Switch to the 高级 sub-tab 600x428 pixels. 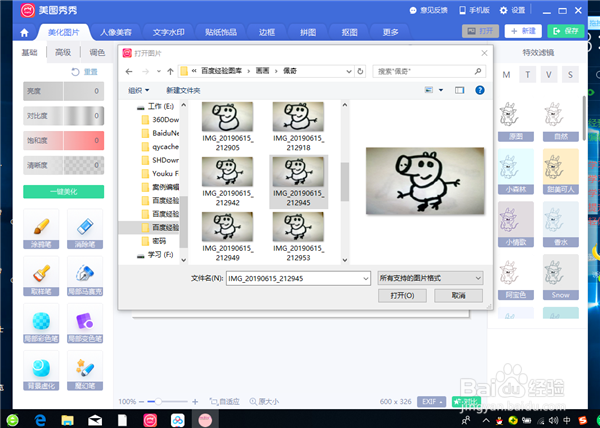click(x=63, y=52)
